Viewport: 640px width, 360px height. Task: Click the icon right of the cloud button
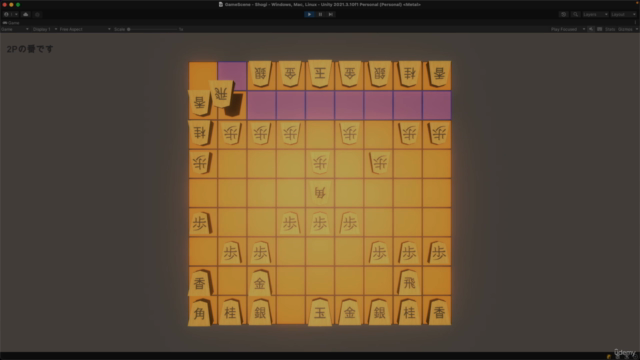point(37,14)
